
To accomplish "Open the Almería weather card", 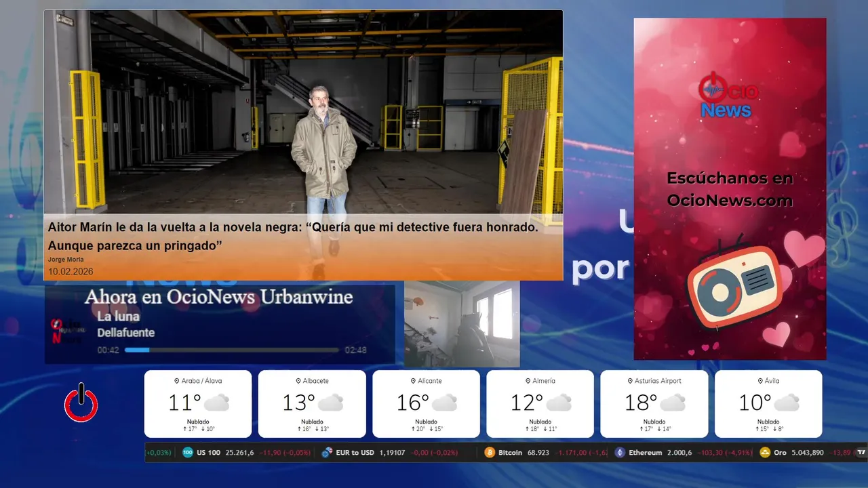I will click(x=540, y=403).
